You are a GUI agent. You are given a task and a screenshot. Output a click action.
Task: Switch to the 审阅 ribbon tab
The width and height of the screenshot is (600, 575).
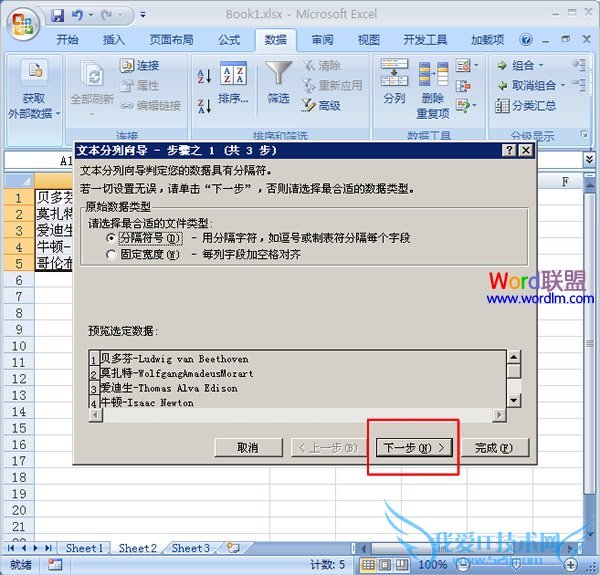point(322,40)
